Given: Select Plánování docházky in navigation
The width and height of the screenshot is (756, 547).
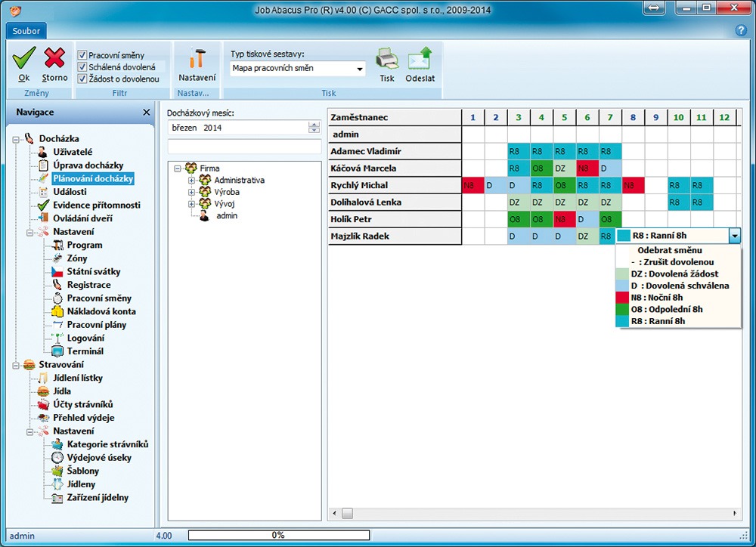Looking at the screenshot, I should tap(93, 178).
